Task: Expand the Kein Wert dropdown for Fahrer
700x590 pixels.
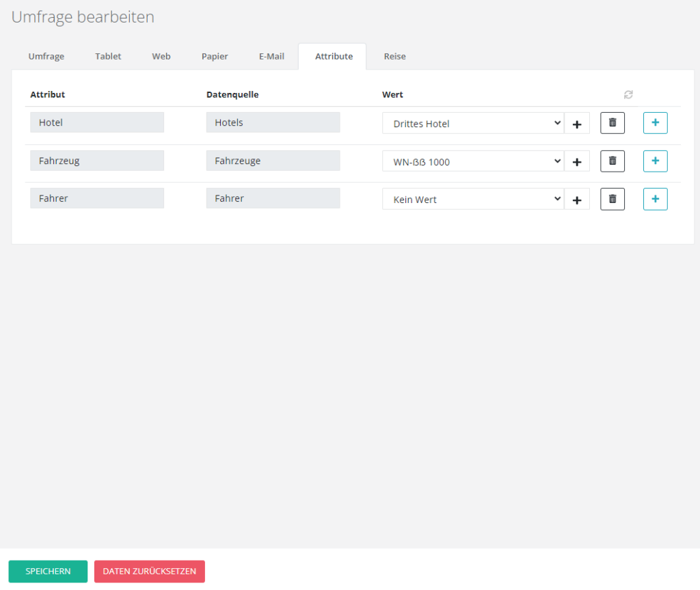Action: click(x=472, y=200)
